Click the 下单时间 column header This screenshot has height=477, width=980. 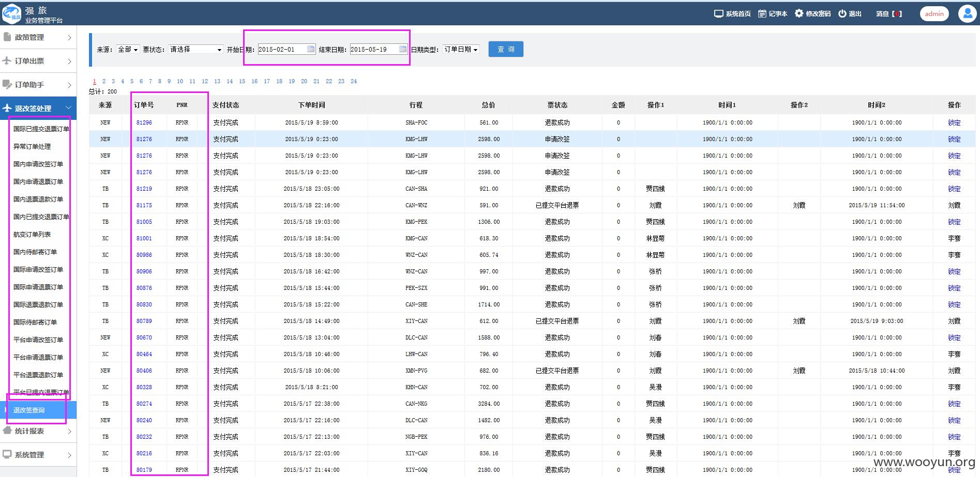(311, 105)
